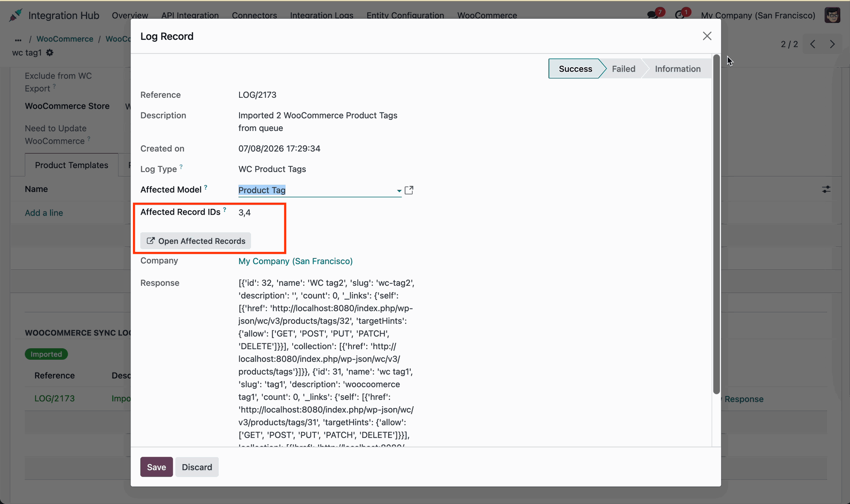
Task: Open the Entity Configuration menu
Action: (405, 15)
